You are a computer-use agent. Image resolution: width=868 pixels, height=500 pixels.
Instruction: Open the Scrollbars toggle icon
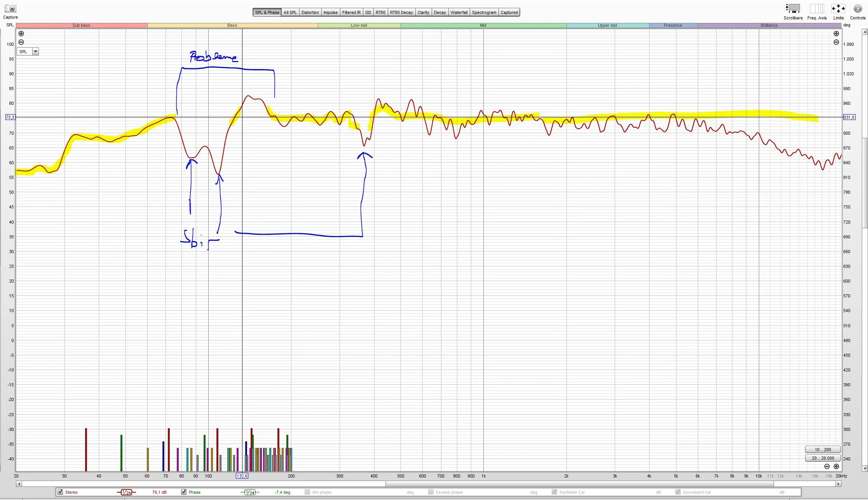click(793, 9)
